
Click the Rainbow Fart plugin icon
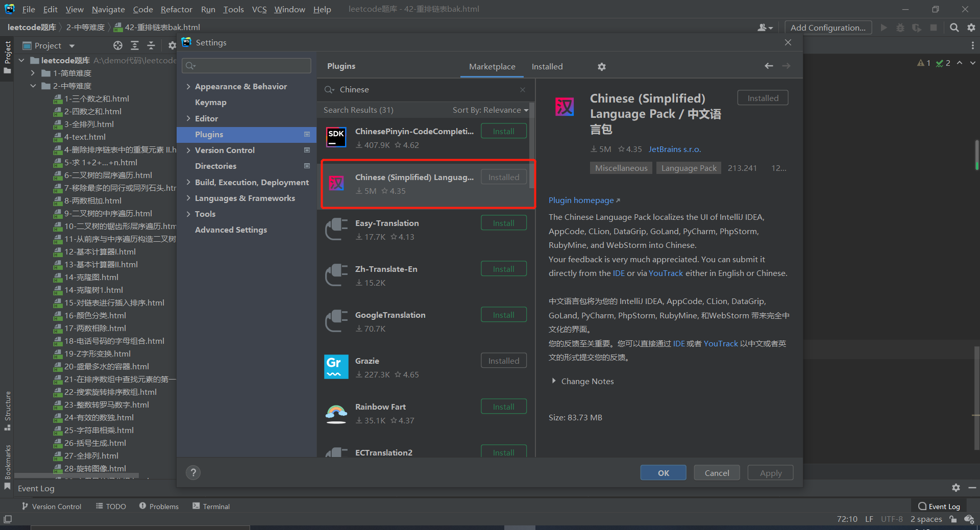click(x=336, y=413)
